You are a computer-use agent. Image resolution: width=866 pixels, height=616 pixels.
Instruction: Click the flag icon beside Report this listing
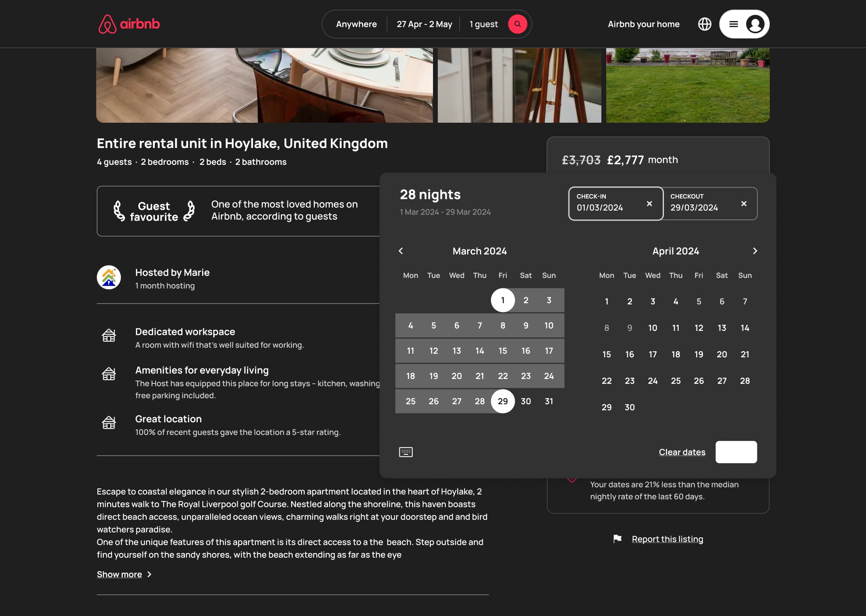[x=617, y=539]
